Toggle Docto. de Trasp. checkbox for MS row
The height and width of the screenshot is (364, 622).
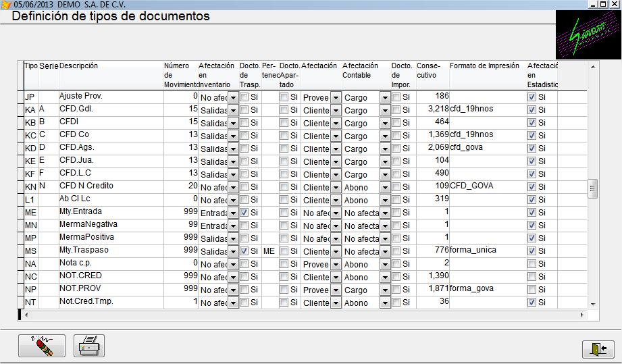coord(244,251)
